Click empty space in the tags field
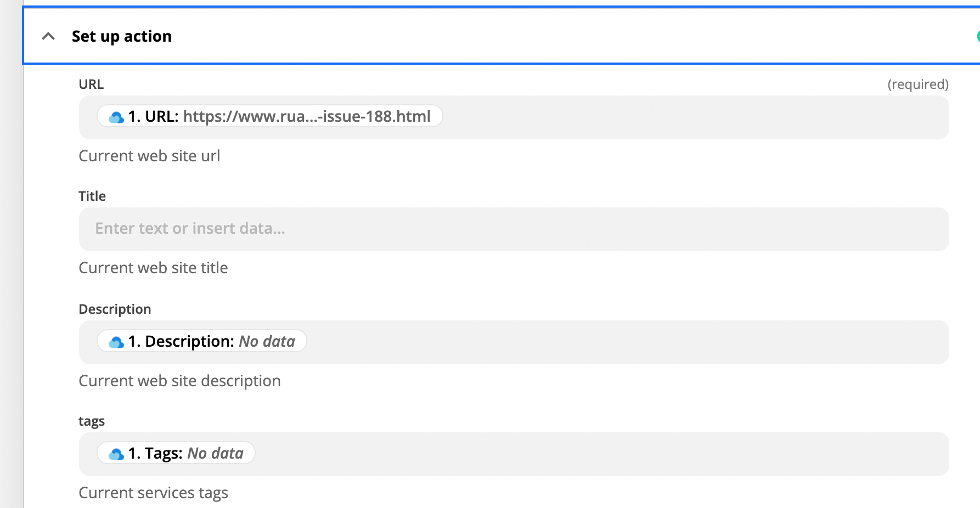980x508 pixels. click(x=598, y=454)
